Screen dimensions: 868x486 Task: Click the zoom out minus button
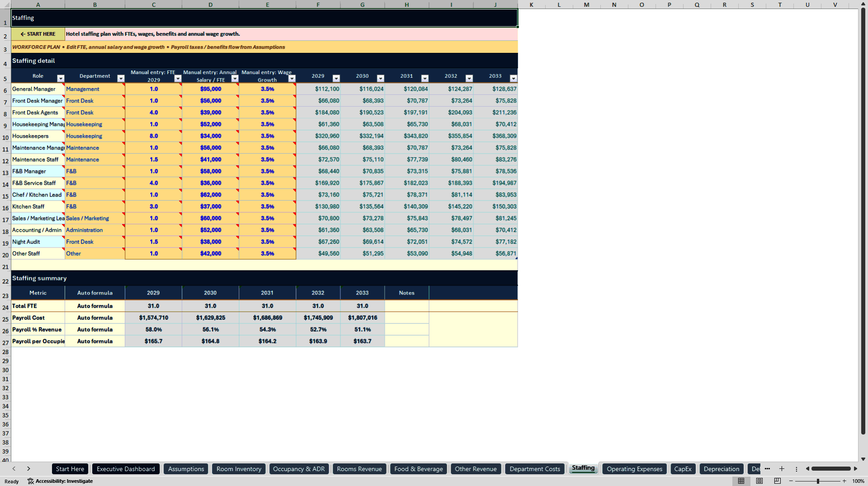(791, 481)
